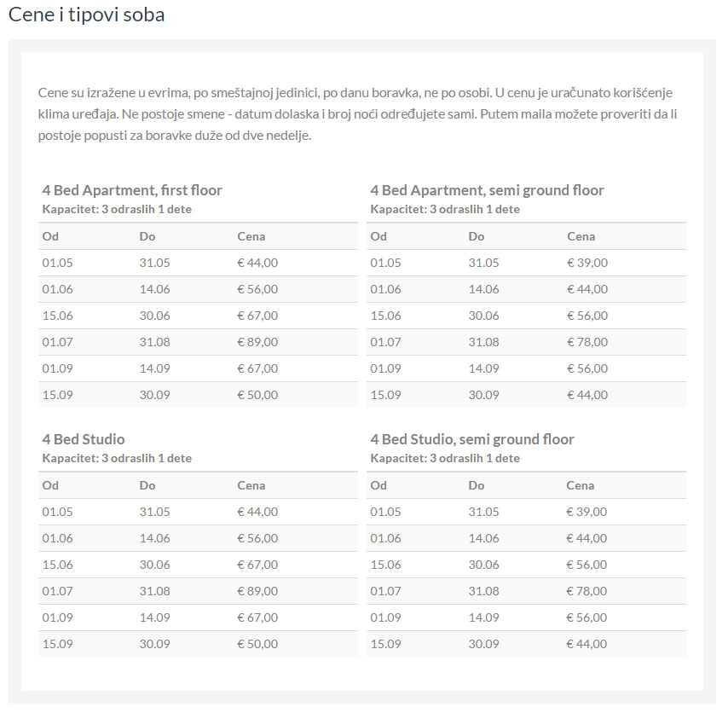The image size is (728, 713).
Task: Select € 89,00 price in first floor apartment table
Action: (257, 342)
